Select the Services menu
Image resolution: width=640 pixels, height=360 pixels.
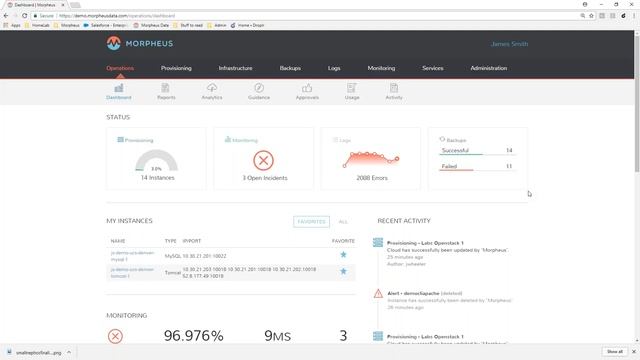[x=433, y=68]
